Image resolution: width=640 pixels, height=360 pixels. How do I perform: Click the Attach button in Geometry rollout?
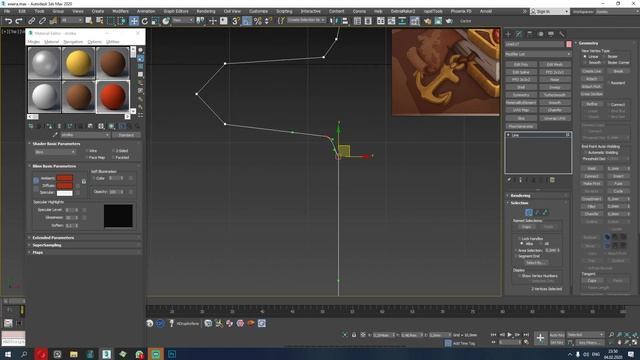click(x=592, y=79)
